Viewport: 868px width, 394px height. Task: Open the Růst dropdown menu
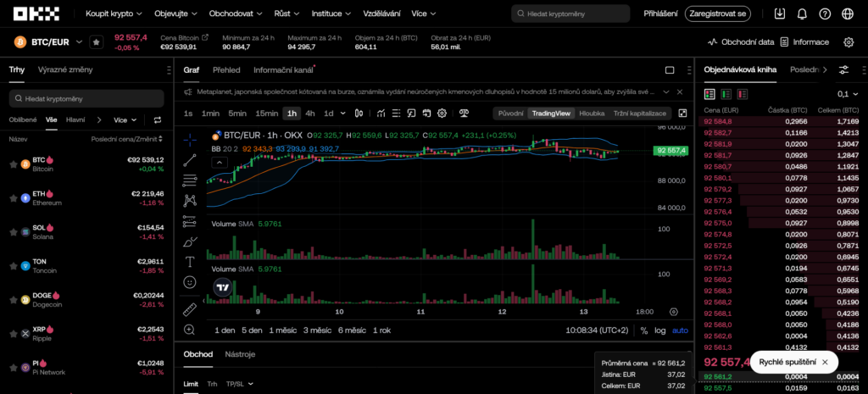click(287, 14)
